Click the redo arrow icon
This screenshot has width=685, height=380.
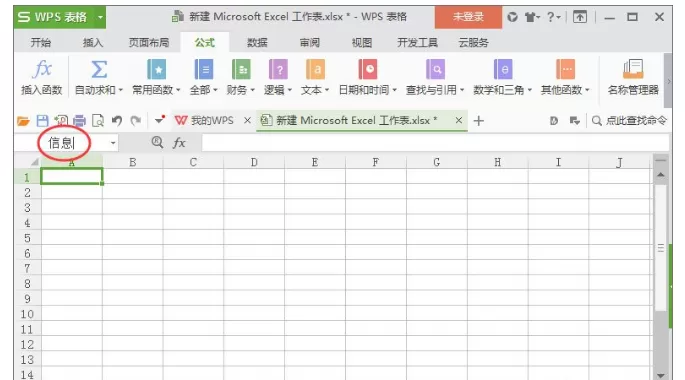[136, 121]
